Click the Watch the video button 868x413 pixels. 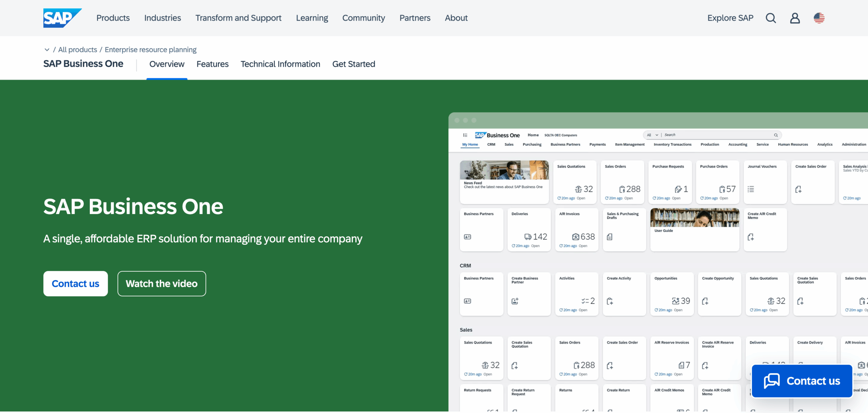coord(162,283)
